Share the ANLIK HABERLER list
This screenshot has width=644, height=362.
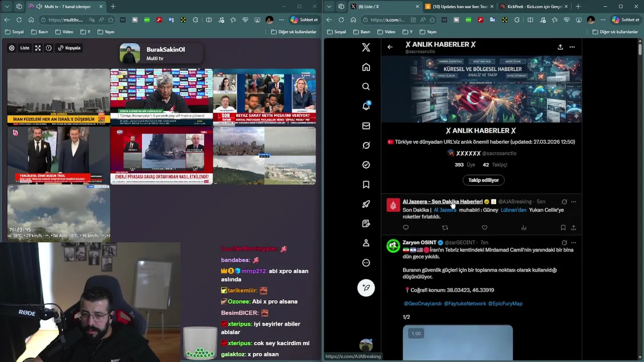point(560,47)
